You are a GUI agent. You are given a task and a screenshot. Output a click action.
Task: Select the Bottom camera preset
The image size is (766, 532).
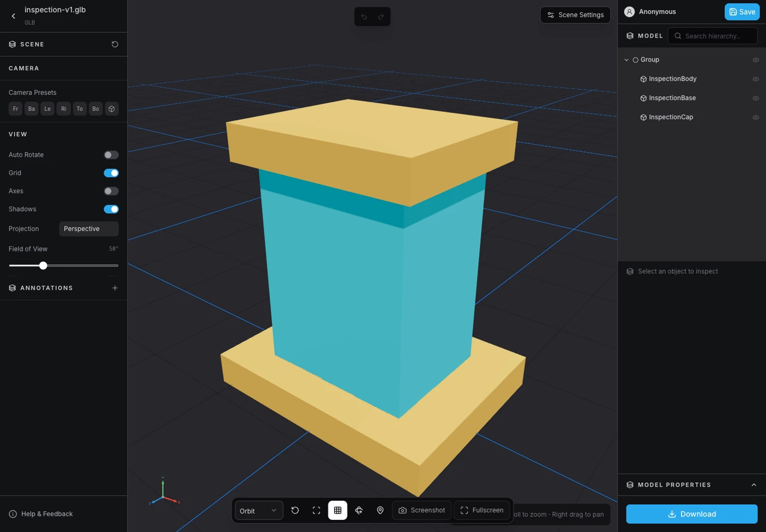click(96, 109)
